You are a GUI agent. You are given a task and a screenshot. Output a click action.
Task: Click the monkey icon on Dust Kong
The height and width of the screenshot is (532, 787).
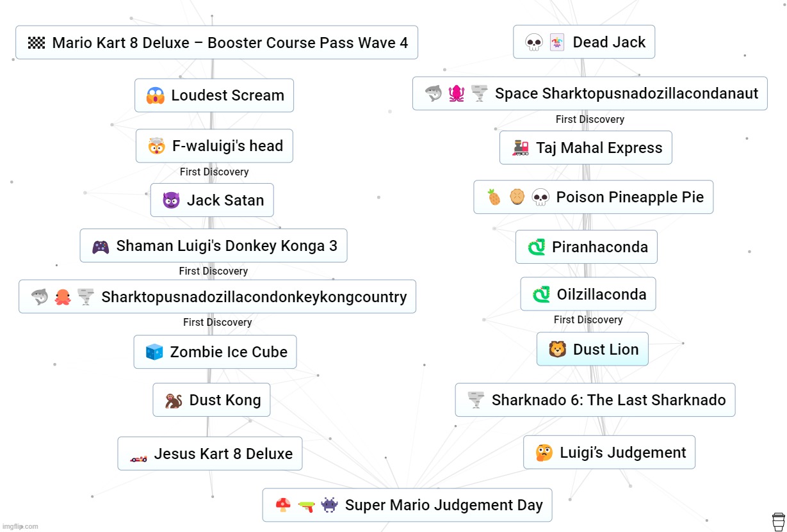(173, 401)
